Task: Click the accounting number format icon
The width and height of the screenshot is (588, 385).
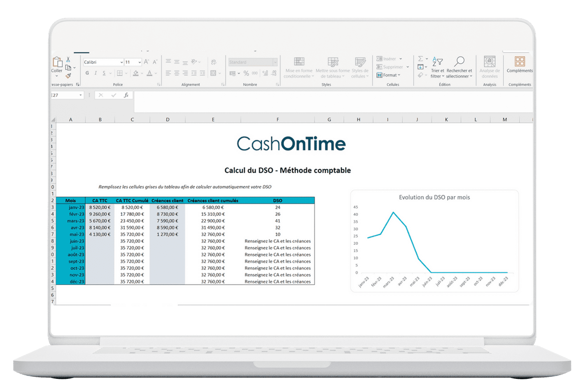Action: coord(233,73)
